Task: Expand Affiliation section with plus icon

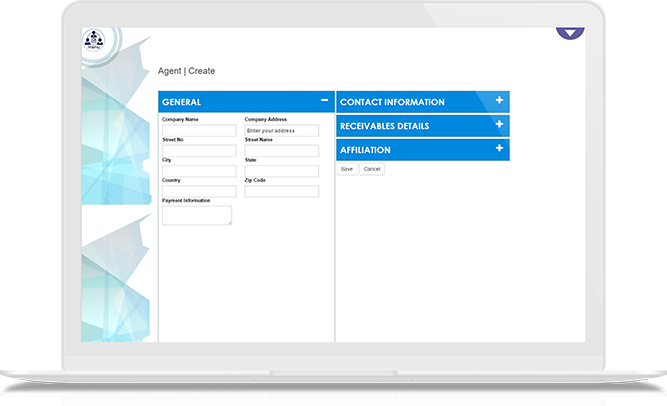Action: tap(499, 148)
